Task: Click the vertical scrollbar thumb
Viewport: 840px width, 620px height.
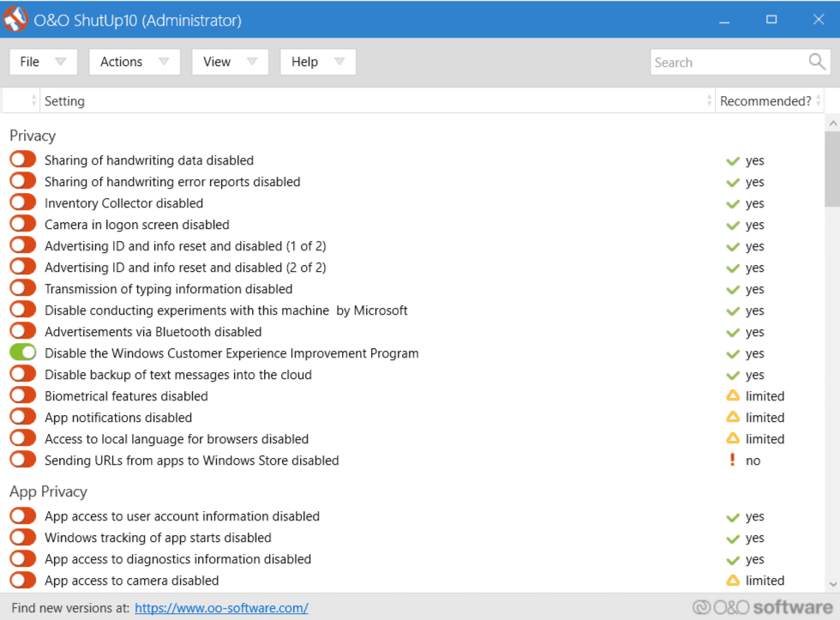Action: point(832,168)
